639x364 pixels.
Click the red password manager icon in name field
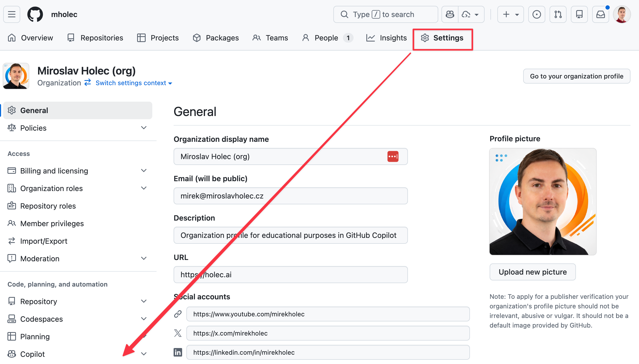(393, 156)
